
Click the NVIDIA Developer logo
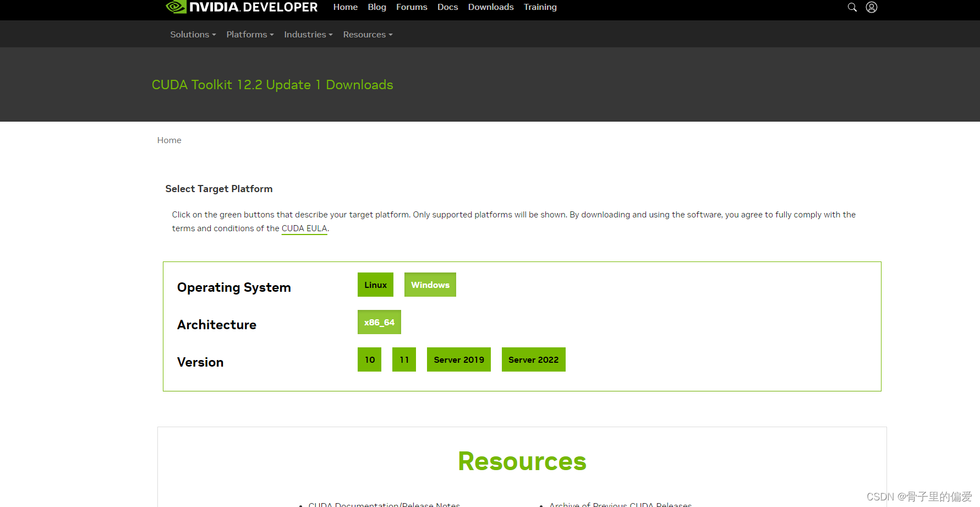pos(242,7)
